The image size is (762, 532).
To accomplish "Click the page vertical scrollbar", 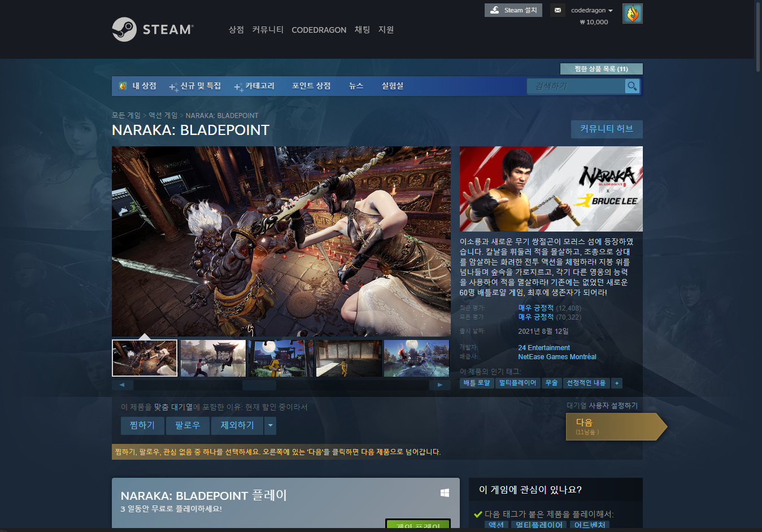I will [758, 37].
